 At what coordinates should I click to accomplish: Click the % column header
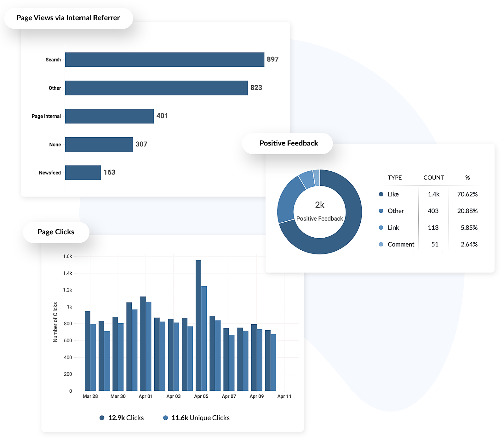tap(467, 178)
